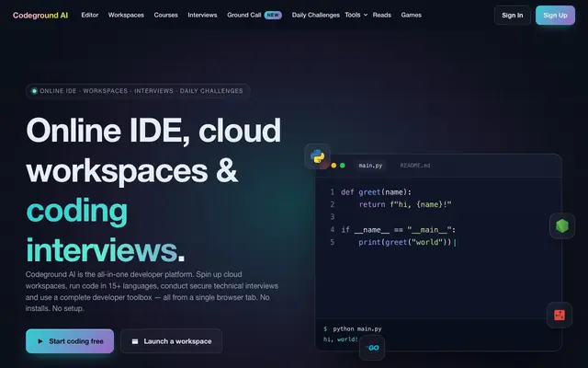Go to Reads in the navbar

(382, 15)
